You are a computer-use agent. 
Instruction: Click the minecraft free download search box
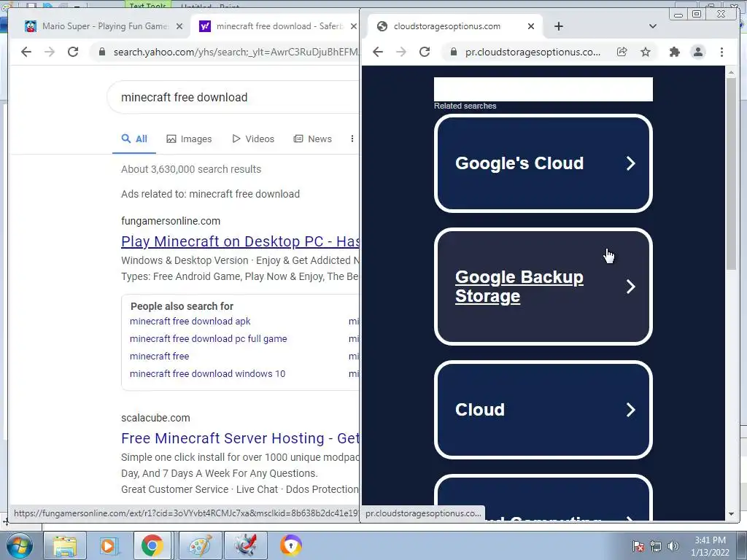pos(233,97)
